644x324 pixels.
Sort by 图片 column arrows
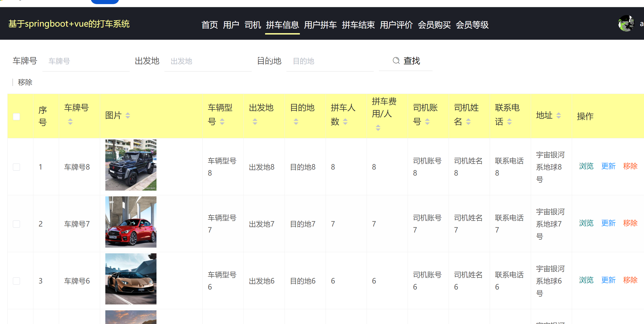(x=128, y=116)
